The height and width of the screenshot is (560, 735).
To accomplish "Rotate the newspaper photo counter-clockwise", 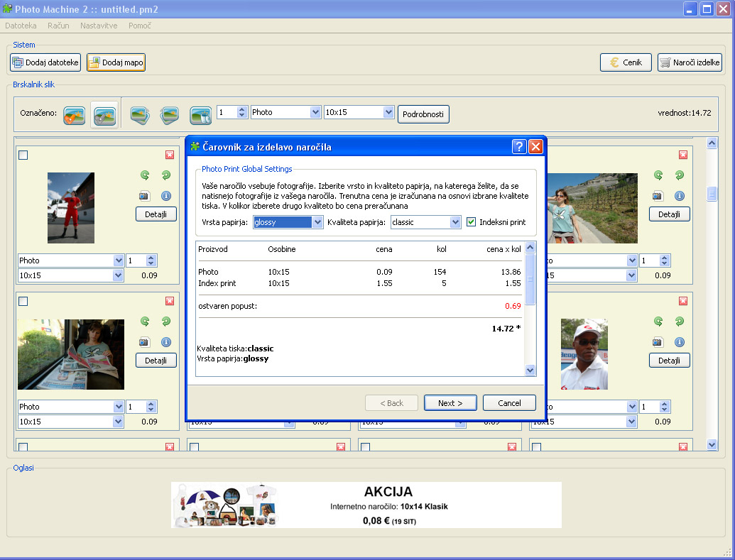I will [x=145, y=322].
